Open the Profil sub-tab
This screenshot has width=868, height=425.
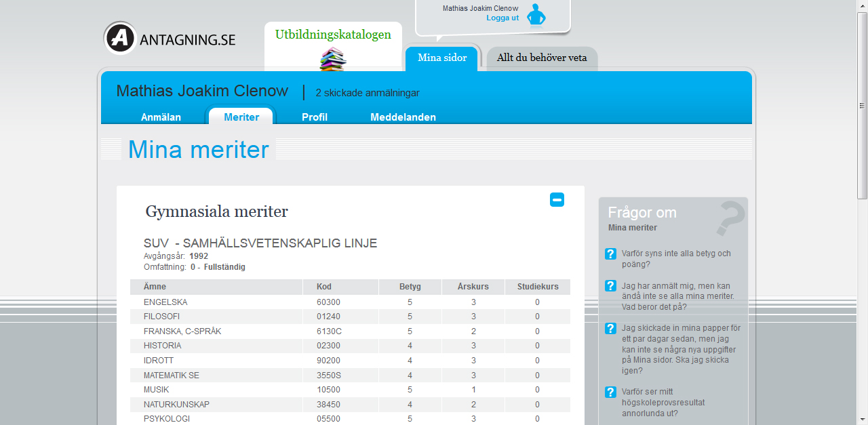click(315, 117)
